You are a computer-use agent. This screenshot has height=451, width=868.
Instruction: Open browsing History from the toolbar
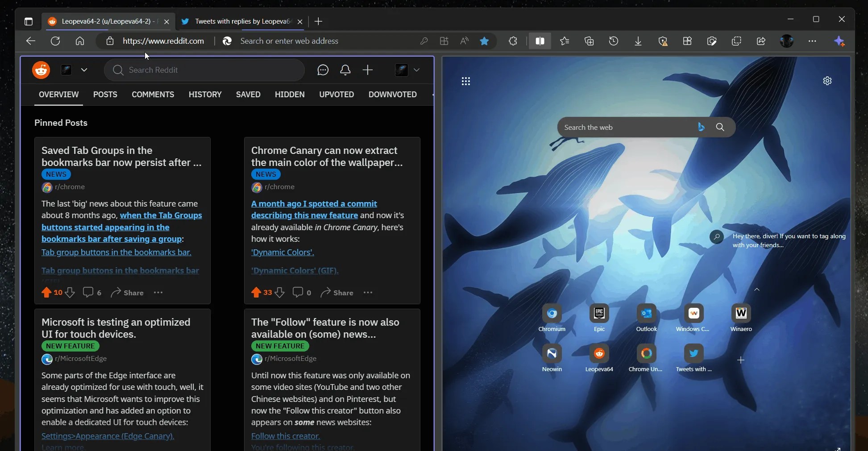pos(614,41)
